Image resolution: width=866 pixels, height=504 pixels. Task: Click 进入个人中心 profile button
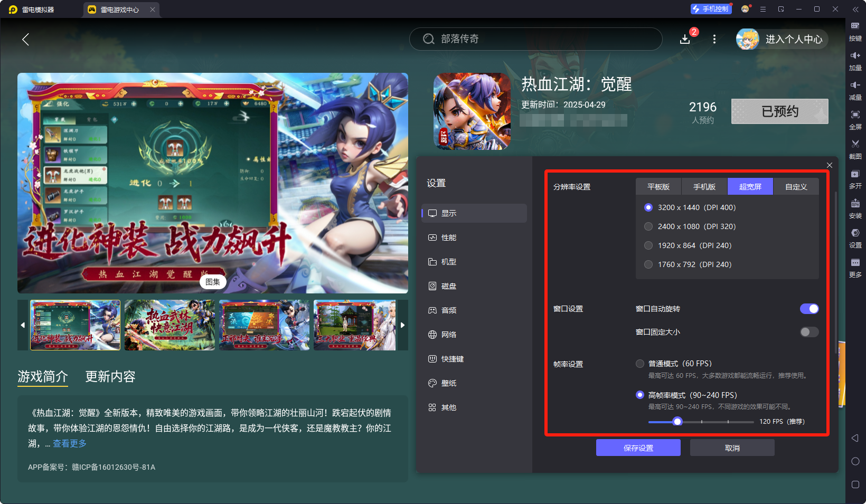783,39
